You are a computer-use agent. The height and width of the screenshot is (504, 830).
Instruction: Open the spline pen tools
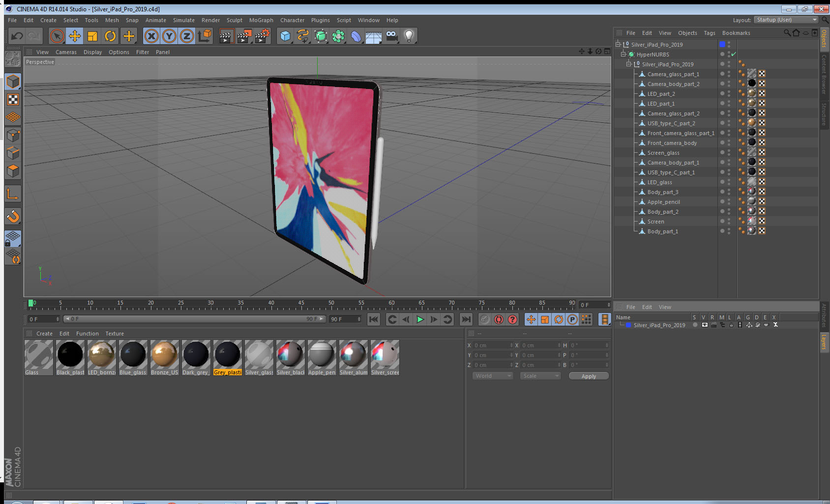coord(303,36)
